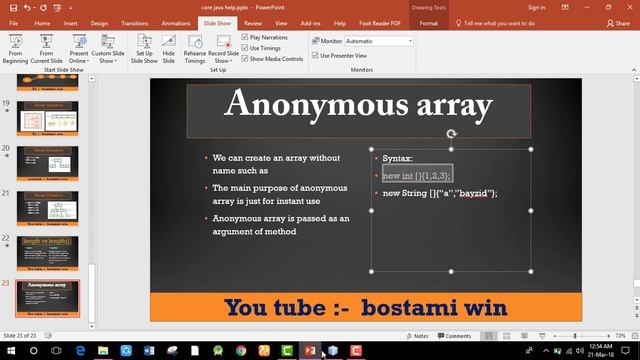Click the 'You tube :- bostami win' banner text
Viewport: 640px width, 360px height.
[366, 307]
